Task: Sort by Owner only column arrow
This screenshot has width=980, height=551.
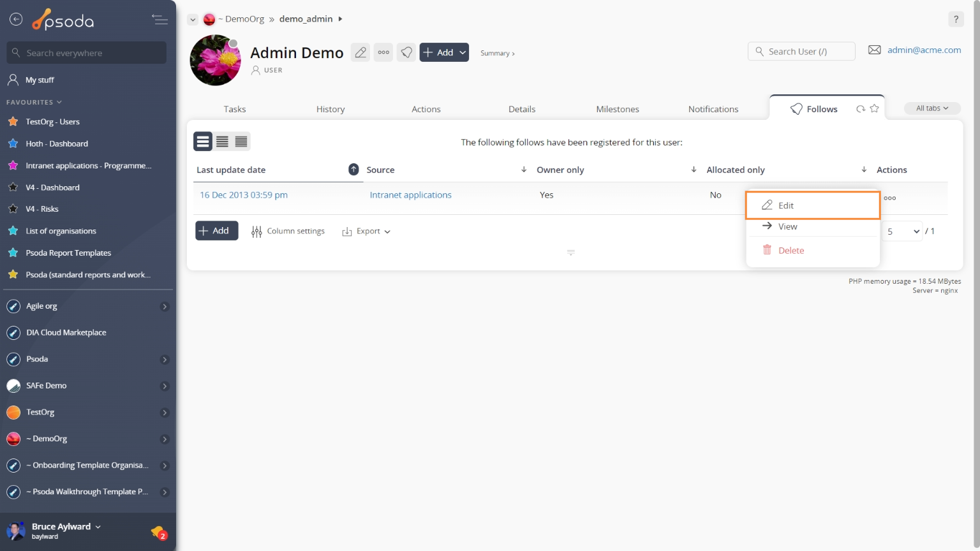Action: coord(694,169)
